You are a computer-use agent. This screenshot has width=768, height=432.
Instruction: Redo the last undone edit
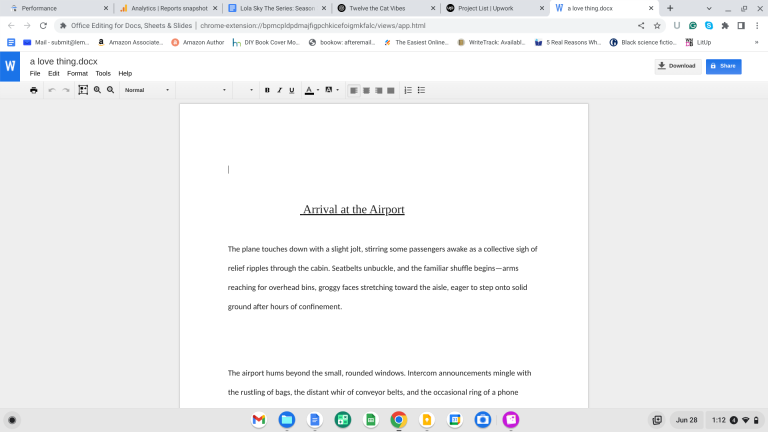66,90
